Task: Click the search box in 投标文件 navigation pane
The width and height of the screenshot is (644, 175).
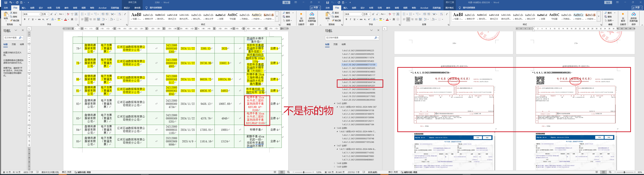Action: [x=352, y=38]
